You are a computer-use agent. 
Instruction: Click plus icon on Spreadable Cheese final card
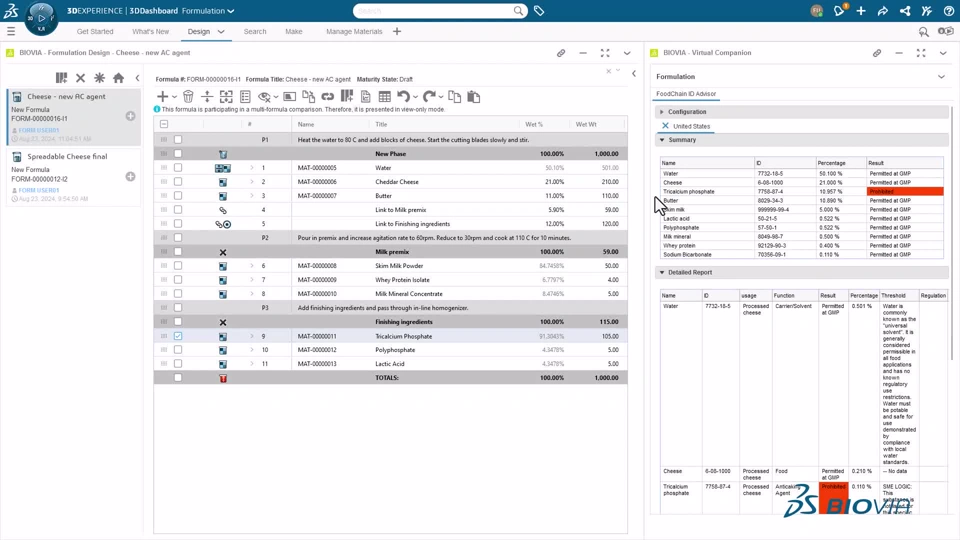(x=130, y=176)
